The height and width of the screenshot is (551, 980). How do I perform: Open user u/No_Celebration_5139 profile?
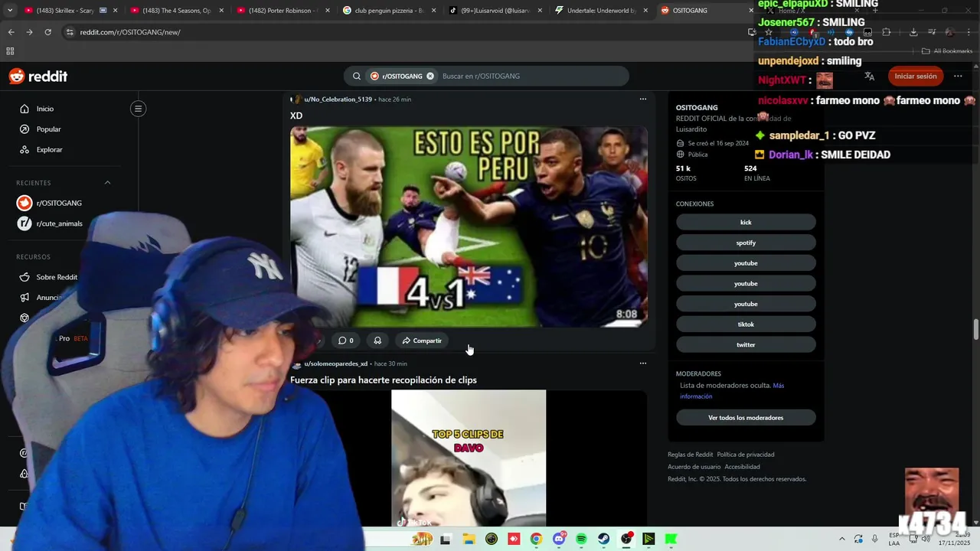tap(338, 99)
